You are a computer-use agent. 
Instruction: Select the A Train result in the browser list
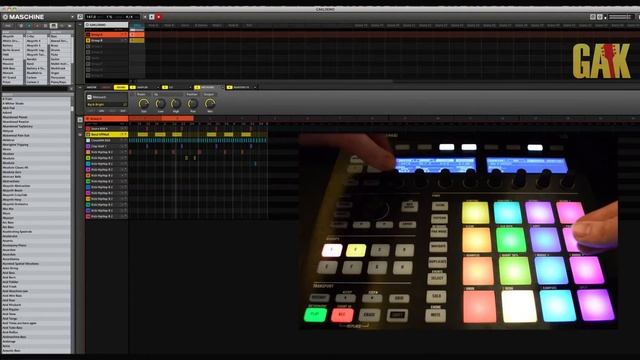(x=36, y=99)
